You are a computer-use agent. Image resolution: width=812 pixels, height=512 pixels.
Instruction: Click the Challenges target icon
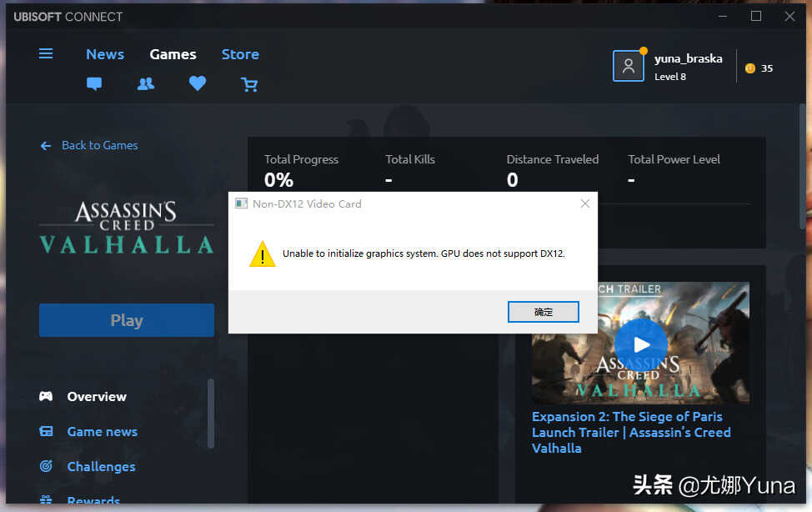(x=46, y=466)
